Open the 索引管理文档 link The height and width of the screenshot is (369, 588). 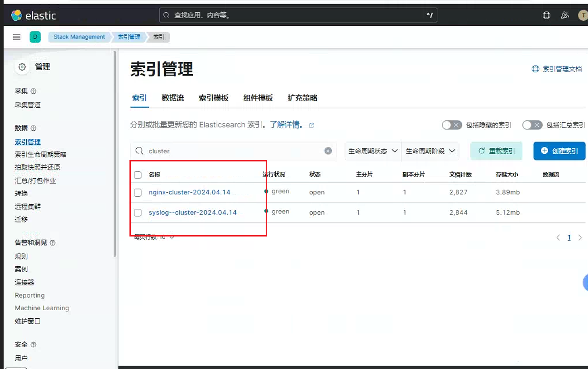pos(557,69)
